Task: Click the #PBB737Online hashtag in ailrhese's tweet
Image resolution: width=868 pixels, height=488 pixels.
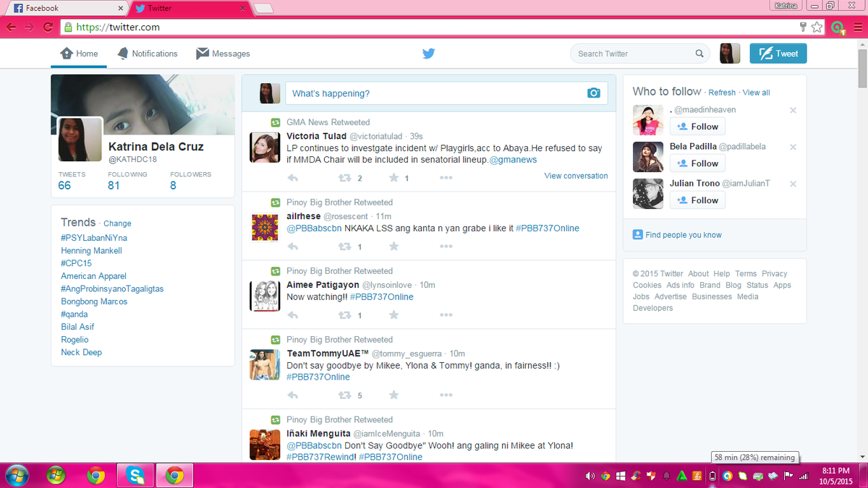Action: point(548,228)
